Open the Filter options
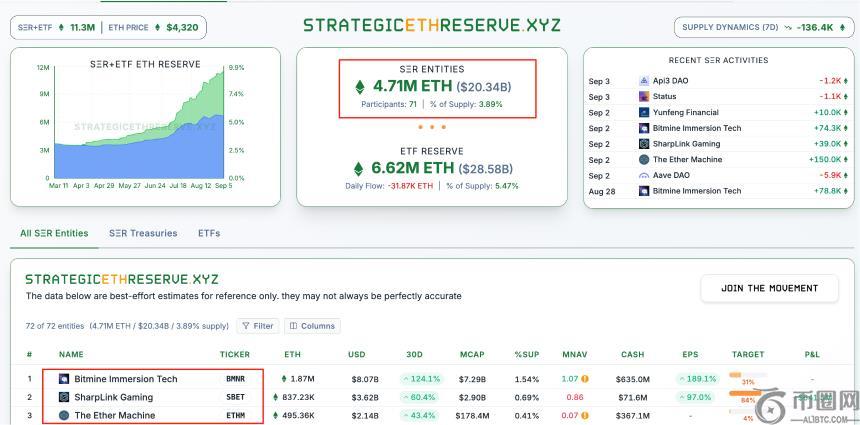Screen dimensions: 860x425 coord(257,326)
